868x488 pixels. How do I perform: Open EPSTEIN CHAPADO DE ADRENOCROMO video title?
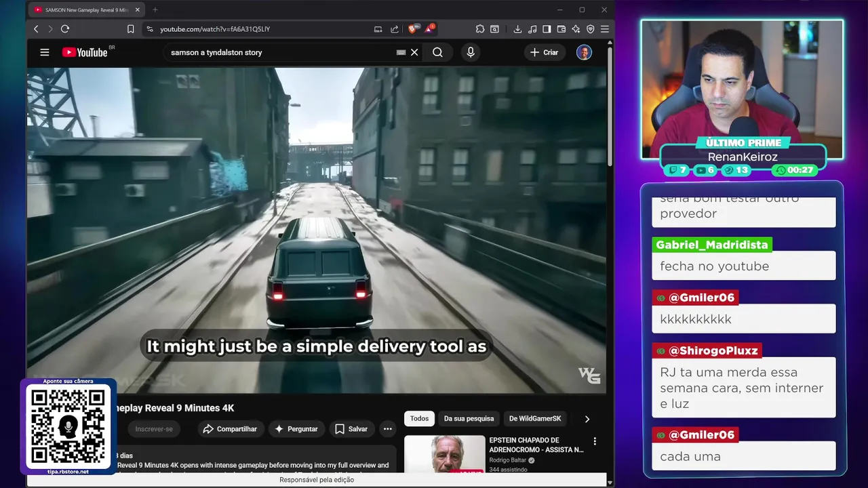pyautogui.click(x=536, y=445)
